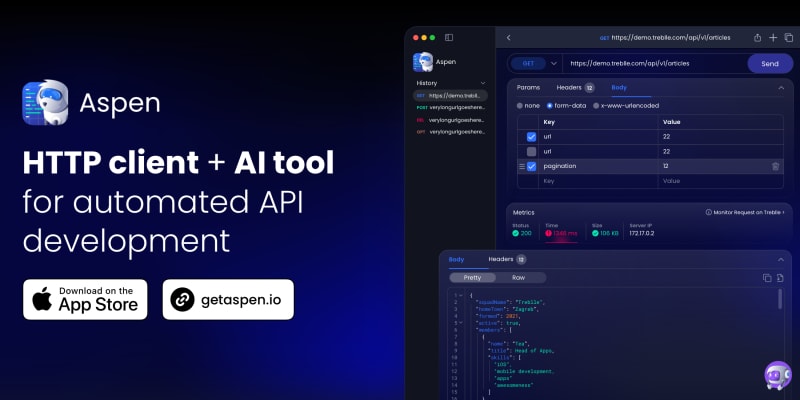Switch to the request Params tab
The width and height of the screenshot is (800, 400).
coord(528,88)
